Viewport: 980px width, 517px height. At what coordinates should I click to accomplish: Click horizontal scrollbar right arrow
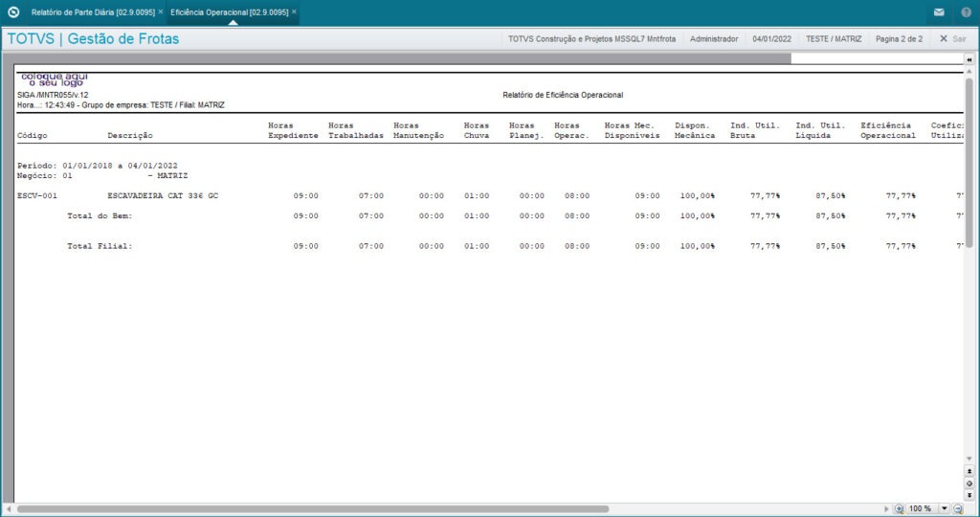(x=886, y=509)
